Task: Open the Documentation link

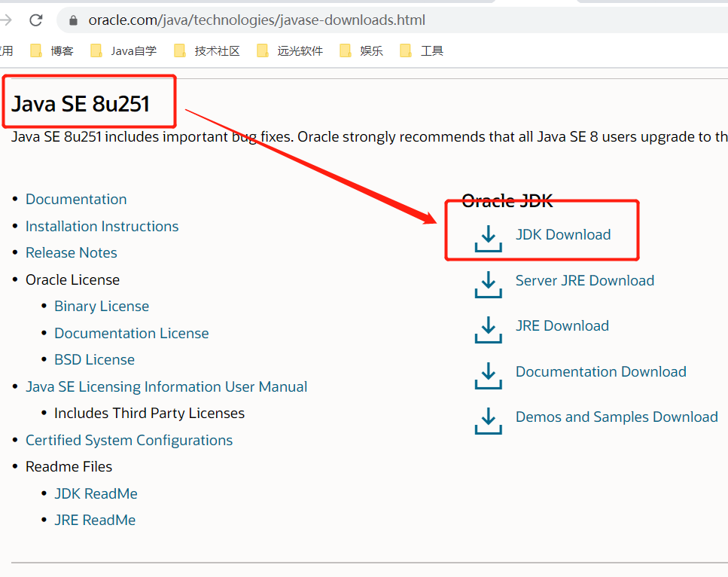Action: (x=76, y=200)
